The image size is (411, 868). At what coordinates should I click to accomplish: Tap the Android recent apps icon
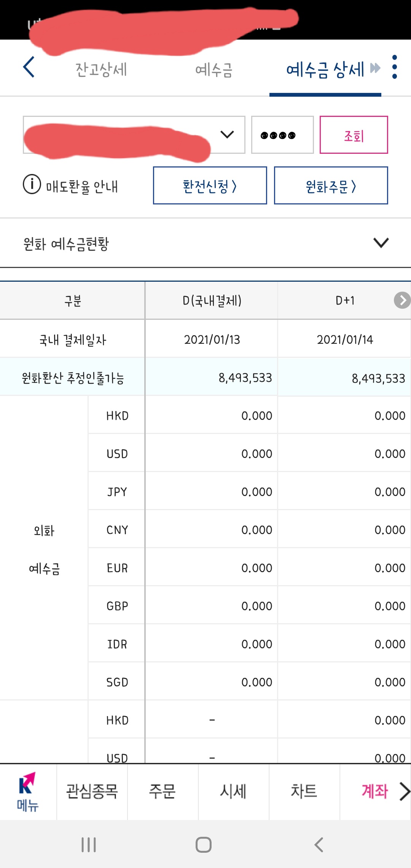tap(89, 845)
